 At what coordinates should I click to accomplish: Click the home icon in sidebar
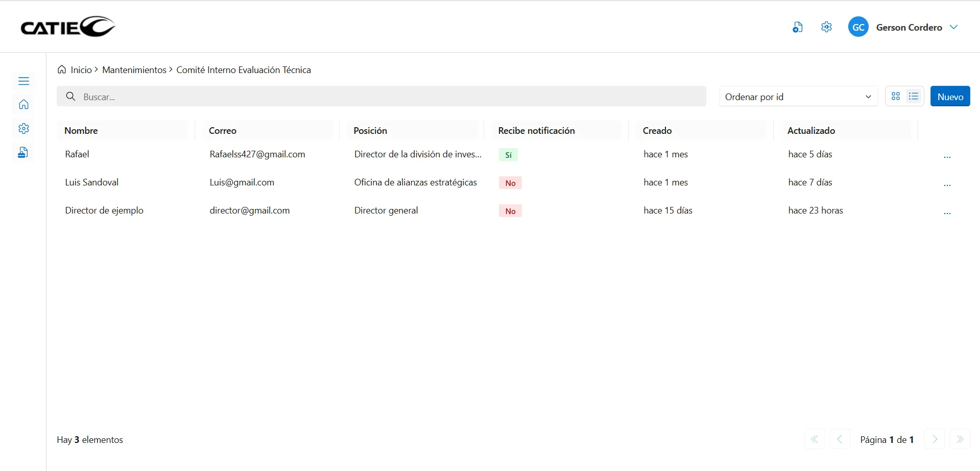[x=23, y=105]
